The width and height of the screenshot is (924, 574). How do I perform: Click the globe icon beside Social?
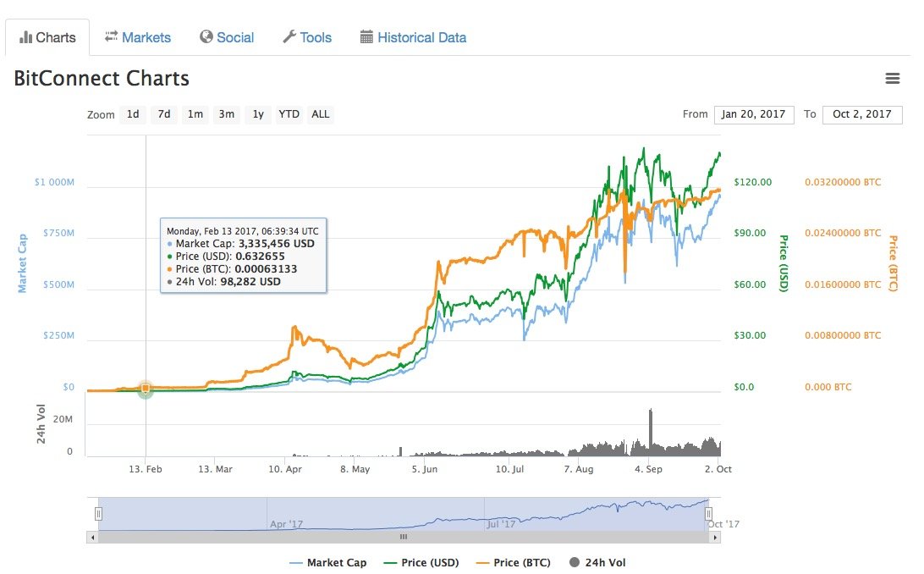(206, 36)
